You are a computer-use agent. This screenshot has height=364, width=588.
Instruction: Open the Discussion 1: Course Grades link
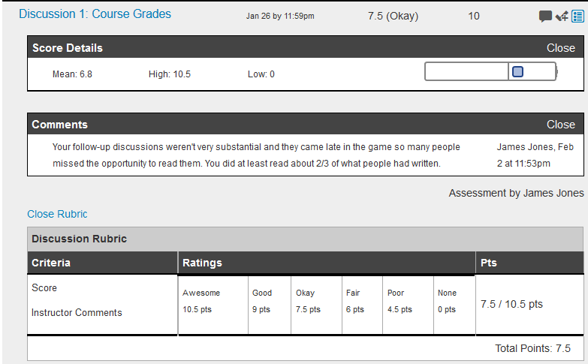[x=95, y=14]
